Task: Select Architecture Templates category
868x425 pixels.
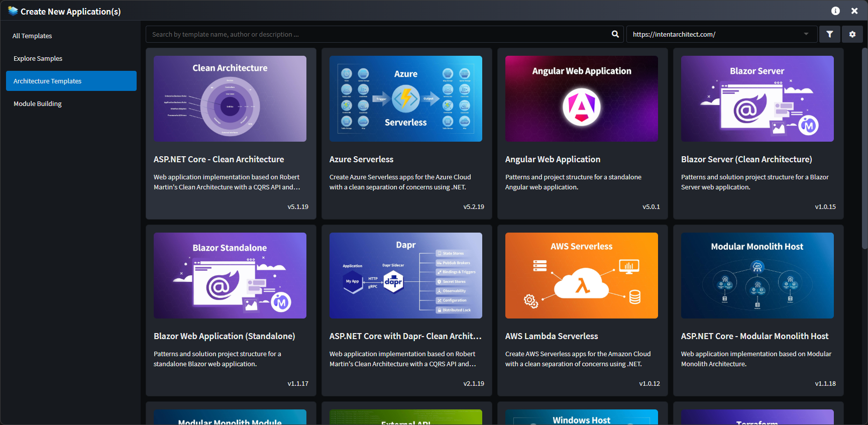Action: [71, 81]
